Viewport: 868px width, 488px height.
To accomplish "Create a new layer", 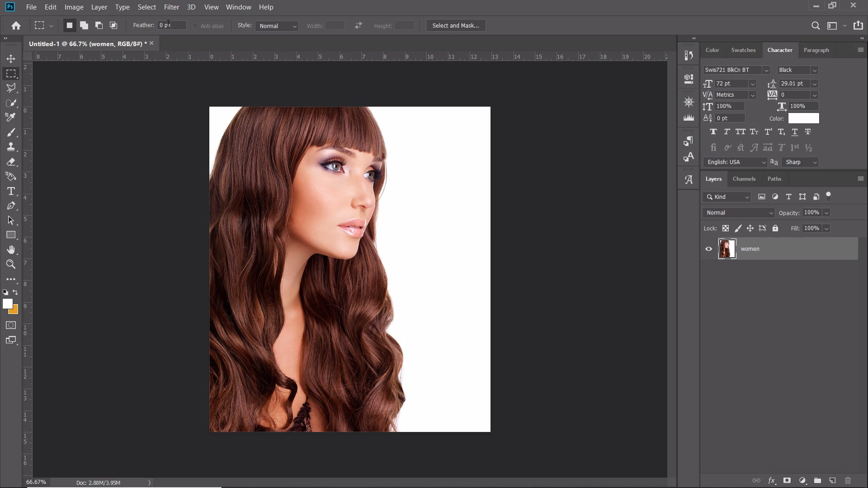I will [833, 480].
